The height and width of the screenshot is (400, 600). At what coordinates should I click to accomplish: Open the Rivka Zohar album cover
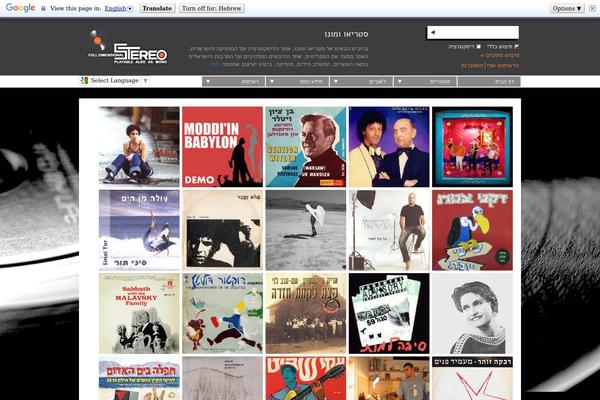click(473, 378)
